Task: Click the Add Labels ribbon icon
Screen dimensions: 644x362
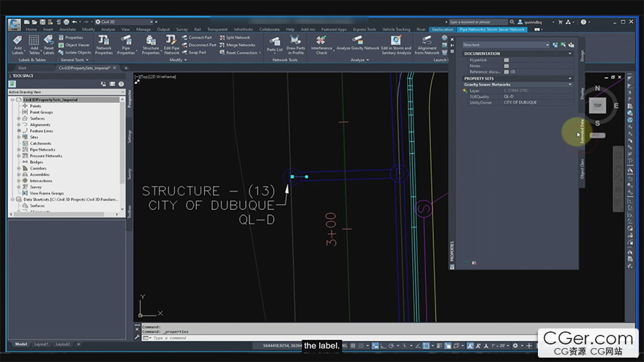Action: [x=18, y=41]
